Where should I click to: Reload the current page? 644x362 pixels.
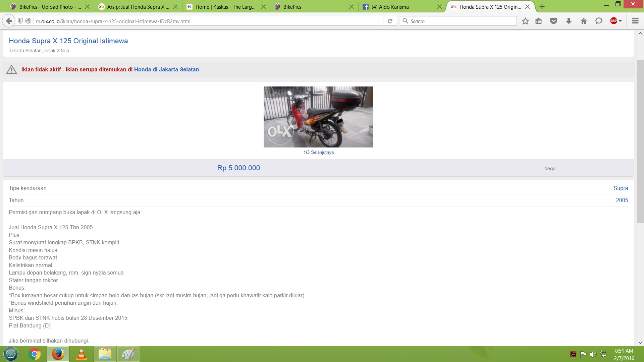[390, 21]
